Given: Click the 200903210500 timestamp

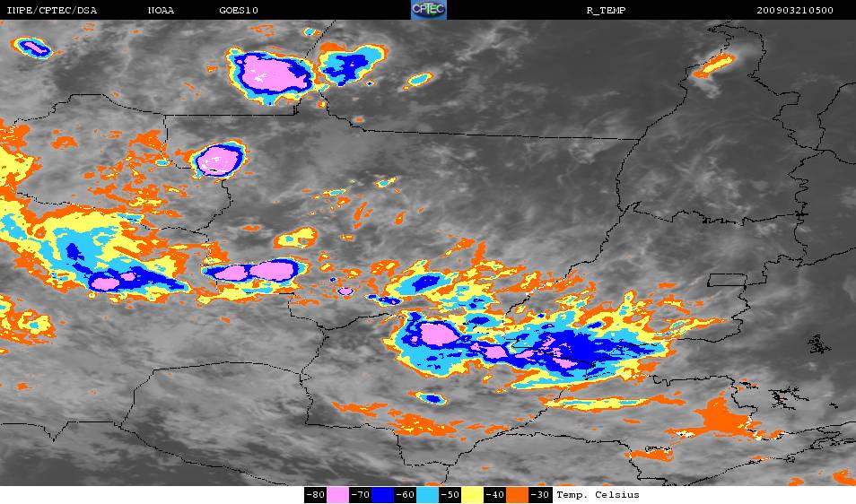Looking at the screenshot, I should (x=795, y=11).
